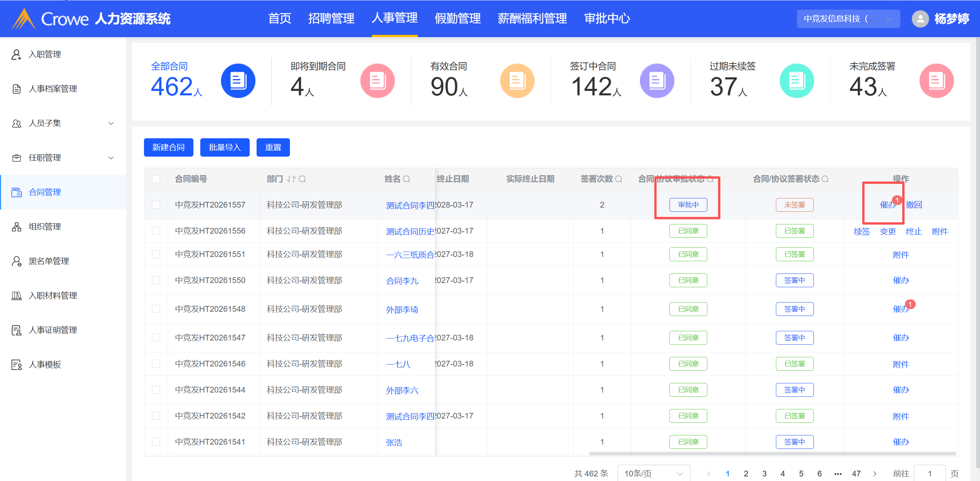The image size is (980, 481).
Task: Click the blue 全部合同 document icon
Action: [238, 81]
